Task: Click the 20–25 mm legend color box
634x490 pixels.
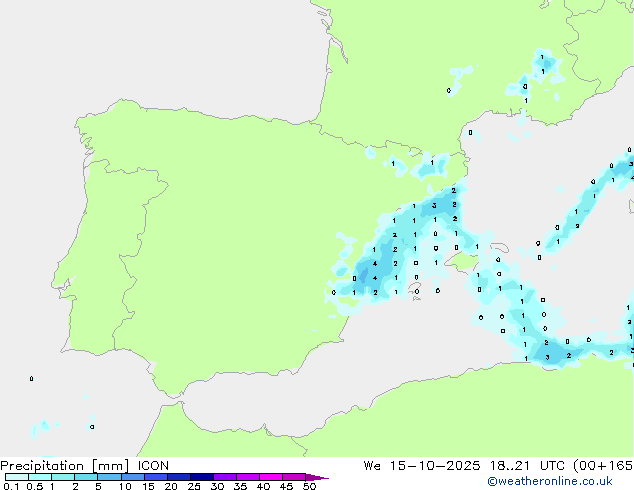Action: click(x=179, y=477)
